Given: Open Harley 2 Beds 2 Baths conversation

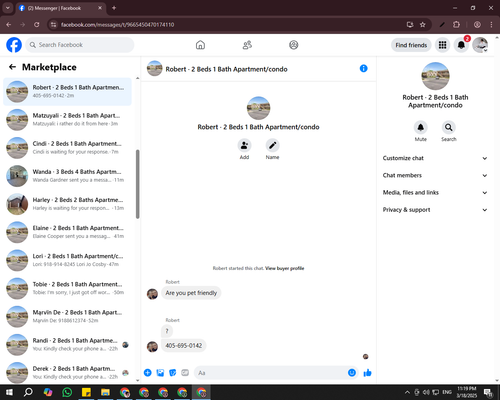Looking at the screenshot, I should click(x=68, y=204).
